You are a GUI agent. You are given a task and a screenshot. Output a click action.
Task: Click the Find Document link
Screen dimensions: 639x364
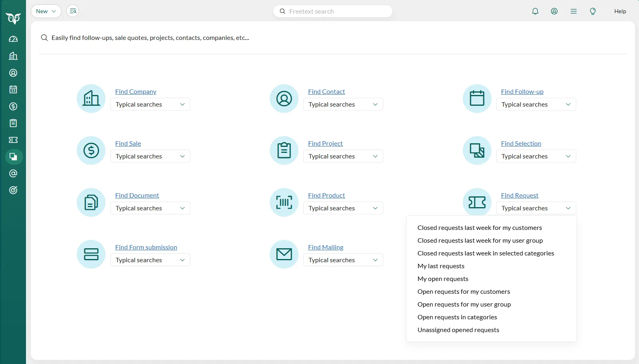[137, 195]
